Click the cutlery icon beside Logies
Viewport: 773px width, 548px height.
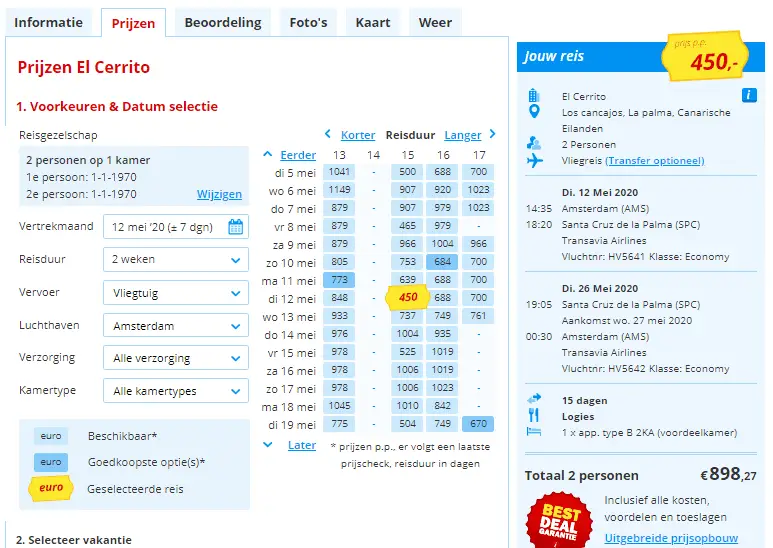(x=533, y=415)
